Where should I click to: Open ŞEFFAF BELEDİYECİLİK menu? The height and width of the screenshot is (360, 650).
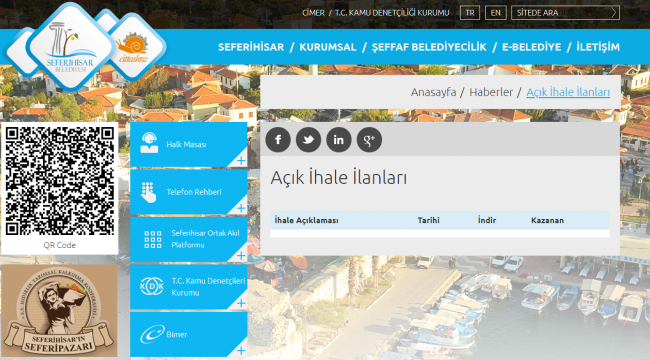[429, 47]
